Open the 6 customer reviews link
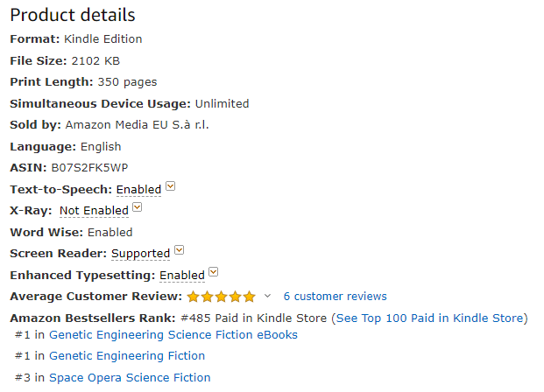 click(x=335, y=297)
